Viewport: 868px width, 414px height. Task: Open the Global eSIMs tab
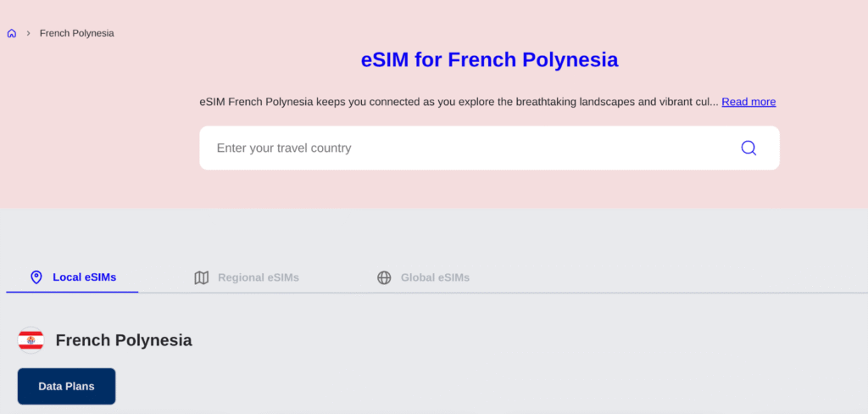pyautogui.click(x=435, y=277)
